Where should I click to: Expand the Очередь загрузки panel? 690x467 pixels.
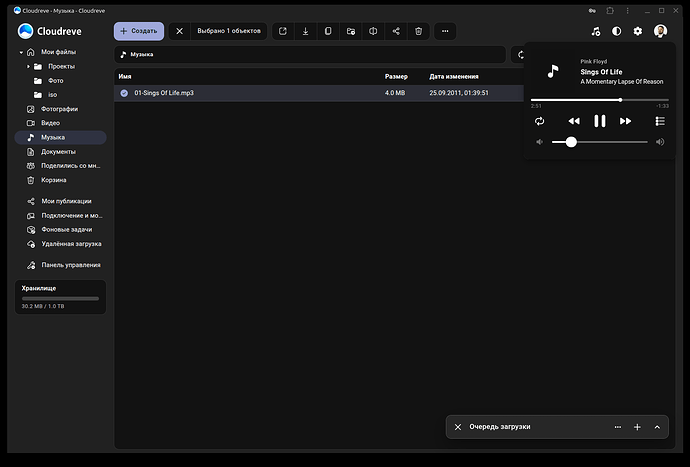pos(657,427)
